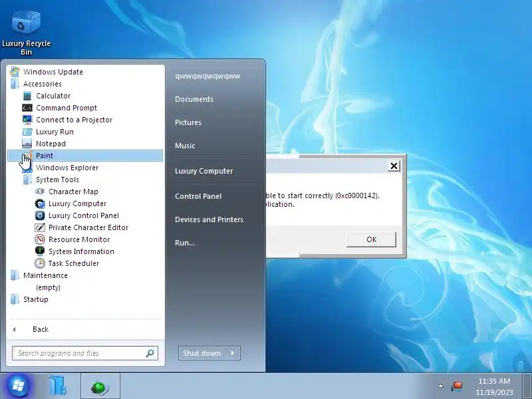Open Connect to a Projector
The image size is (532, 399).
pyautogui.click(x=74, y=120)
